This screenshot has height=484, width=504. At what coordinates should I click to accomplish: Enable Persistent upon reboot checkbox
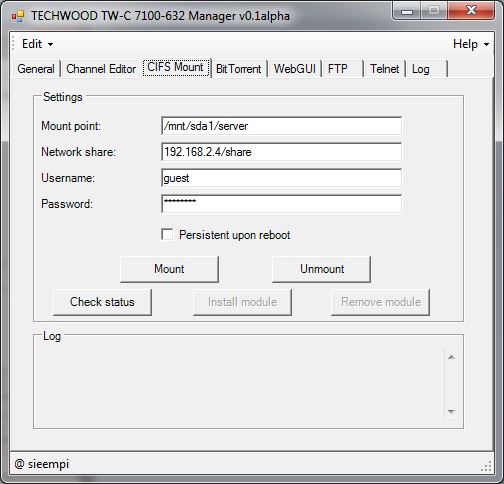(x=167, y=234)
